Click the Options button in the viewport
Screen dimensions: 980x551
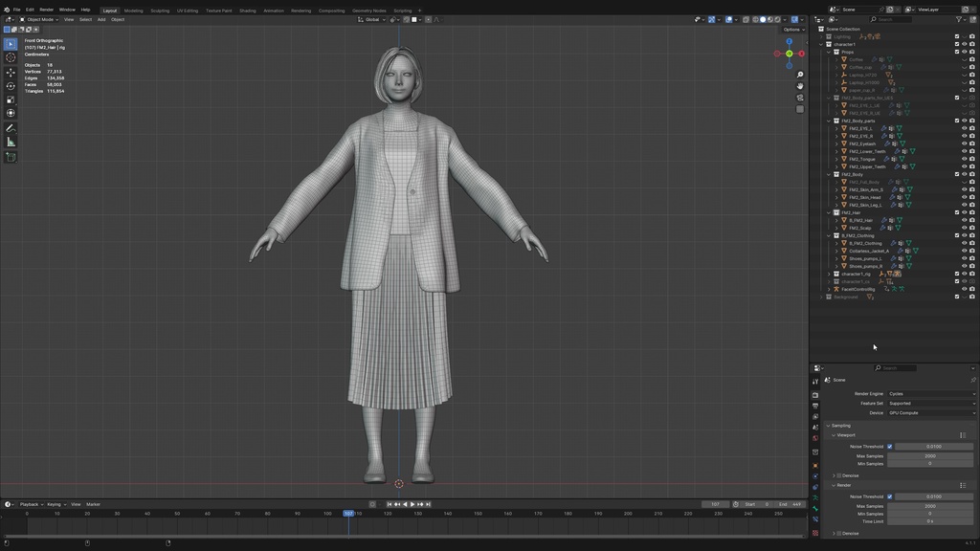[793, 29]
